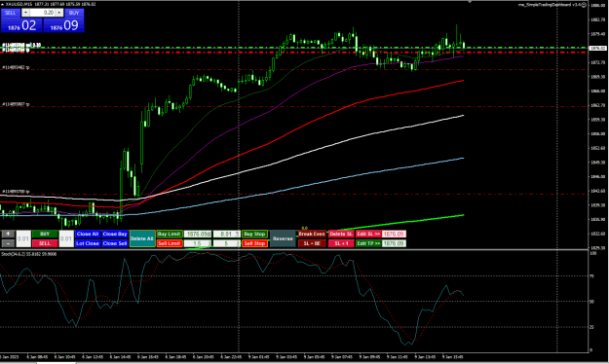
Task: Click the 1876 09 buy price tile
Action: point(63,25)
